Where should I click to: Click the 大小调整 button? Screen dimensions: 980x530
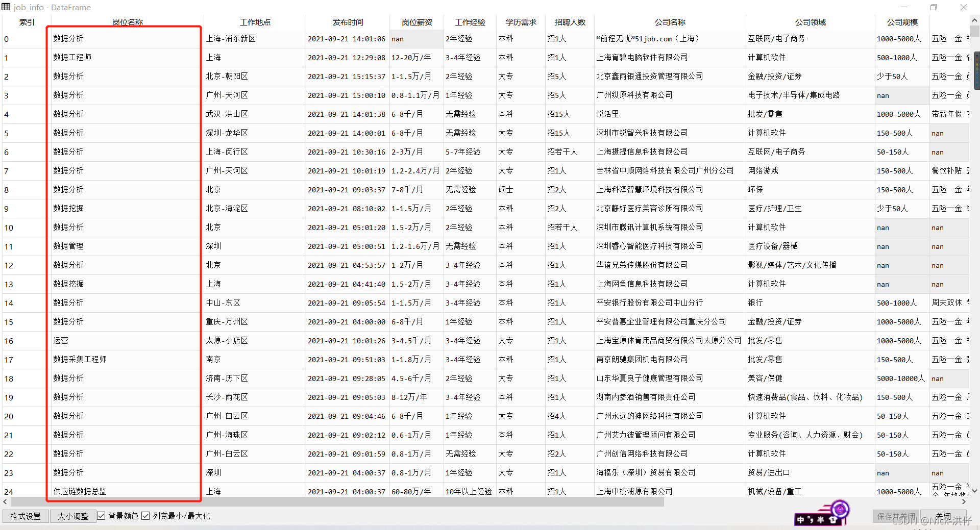[72, 516]
